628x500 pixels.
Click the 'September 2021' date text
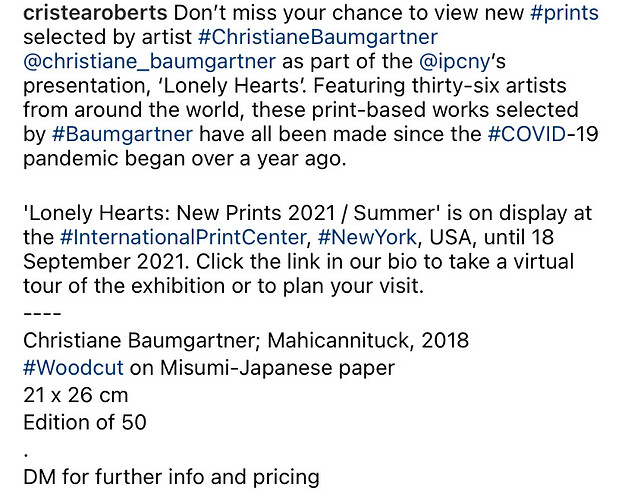[x=105, y=262]
